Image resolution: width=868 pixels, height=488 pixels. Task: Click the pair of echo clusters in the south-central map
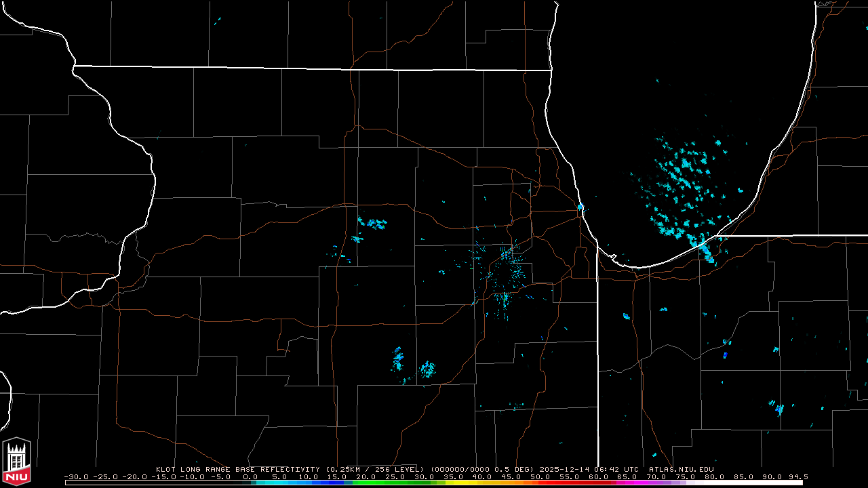coord(412,364)
